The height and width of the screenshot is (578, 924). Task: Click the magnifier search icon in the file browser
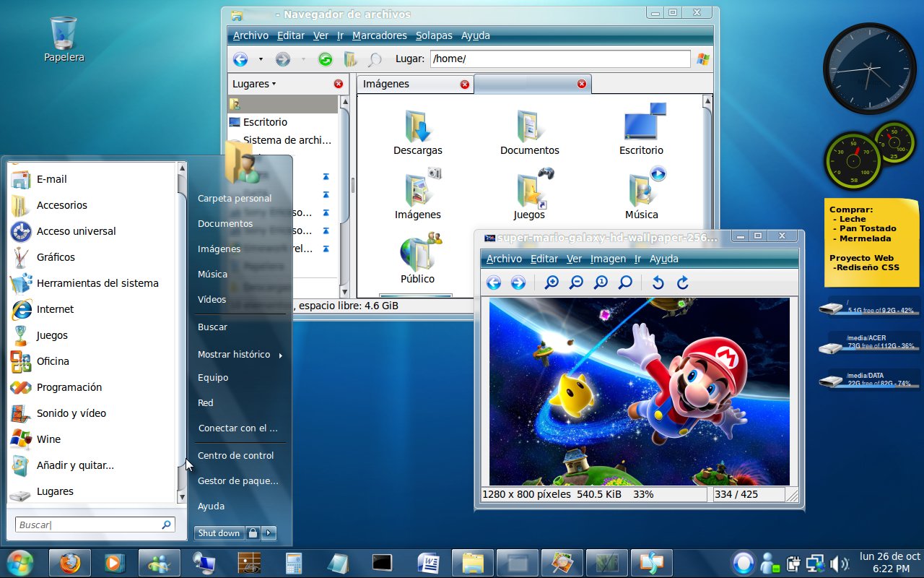pos(375,59)
